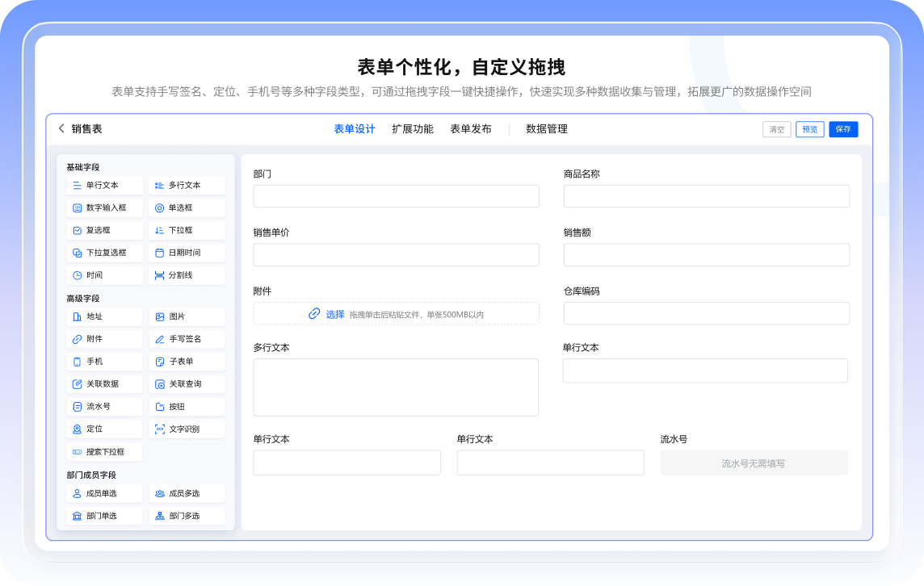Open the 数据管理 tab
Viewport: 924px width, 586px height.
click(x=545, y=128)
